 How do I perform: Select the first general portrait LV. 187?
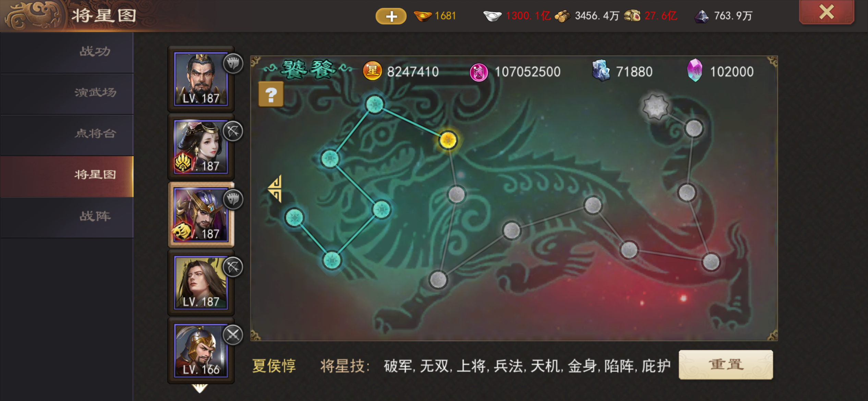tap(201, 79)
